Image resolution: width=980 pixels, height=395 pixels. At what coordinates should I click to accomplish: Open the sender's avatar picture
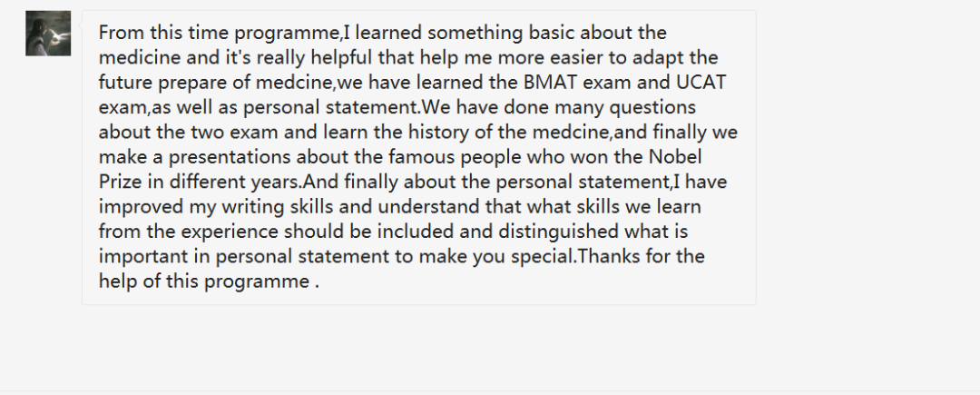(48, 33)
